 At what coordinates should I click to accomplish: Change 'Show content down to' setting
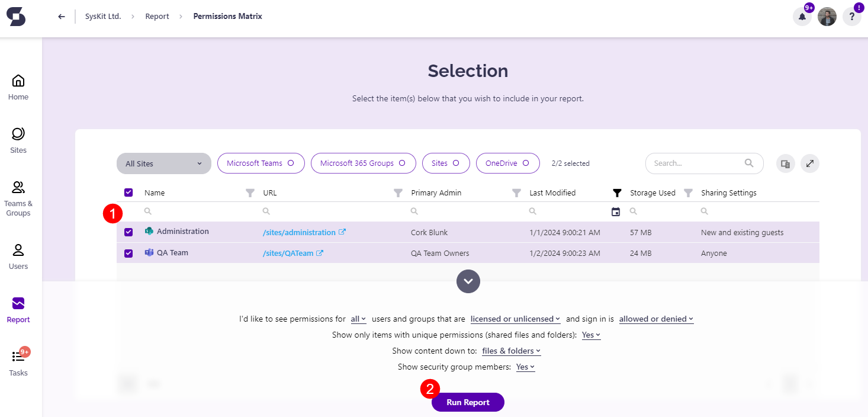point(510,351)
